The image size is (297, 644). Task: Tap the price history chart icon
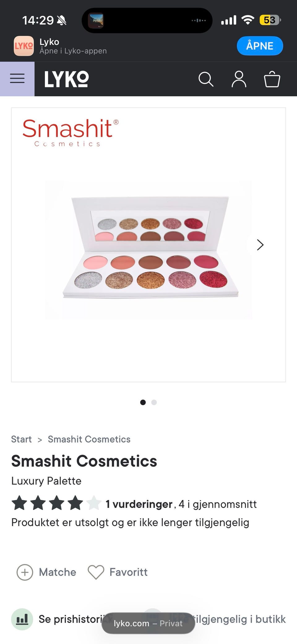pos(22,619)
